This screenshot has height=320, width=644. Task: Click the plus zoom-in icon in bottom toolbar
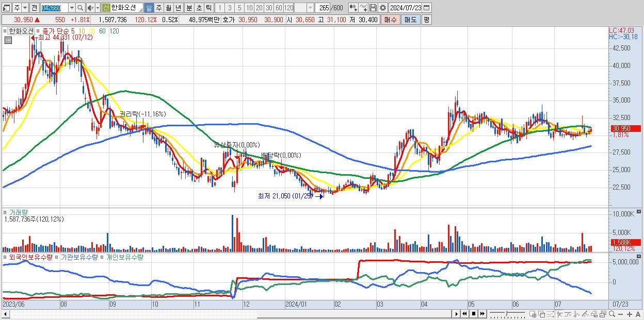click(629, 314)
